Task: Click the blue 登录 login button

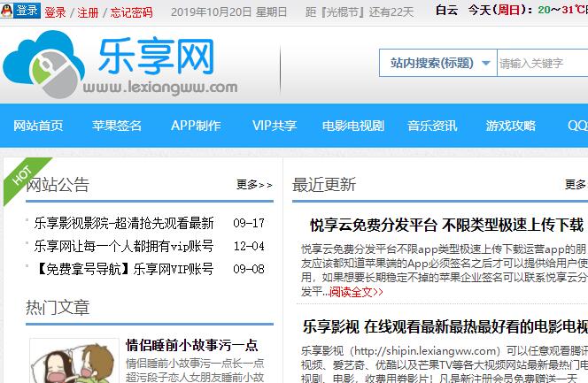Action: coord(27,11)
